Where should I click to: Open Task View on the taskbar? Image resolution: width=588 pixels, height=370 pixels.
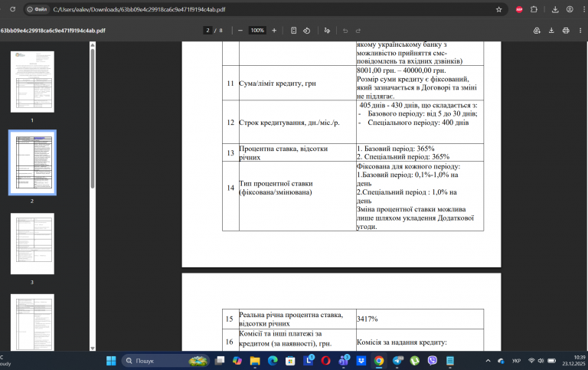220,361
